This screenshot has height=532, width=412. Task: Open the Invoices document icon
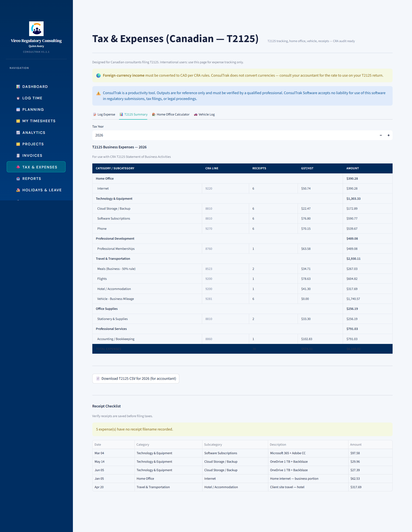tap(18, 155)
